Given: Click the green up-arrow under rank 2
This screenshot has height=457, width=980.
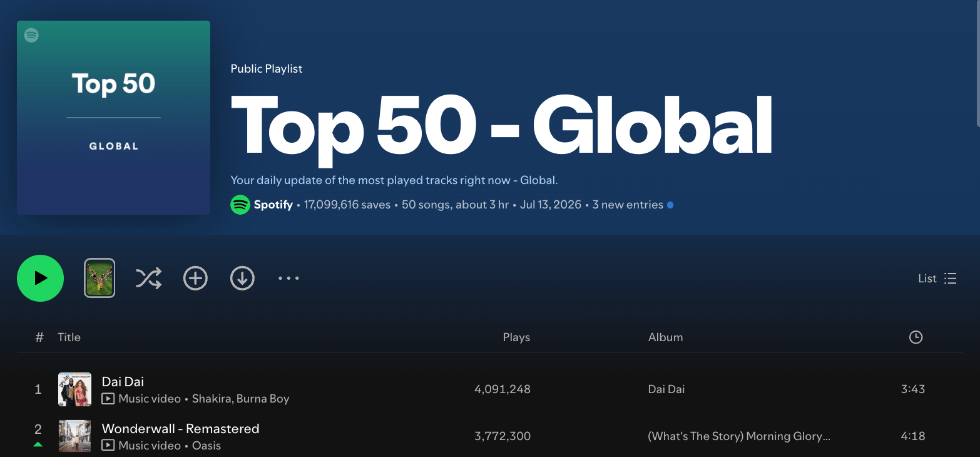Looking at the screenshot, I should [38, 444].
